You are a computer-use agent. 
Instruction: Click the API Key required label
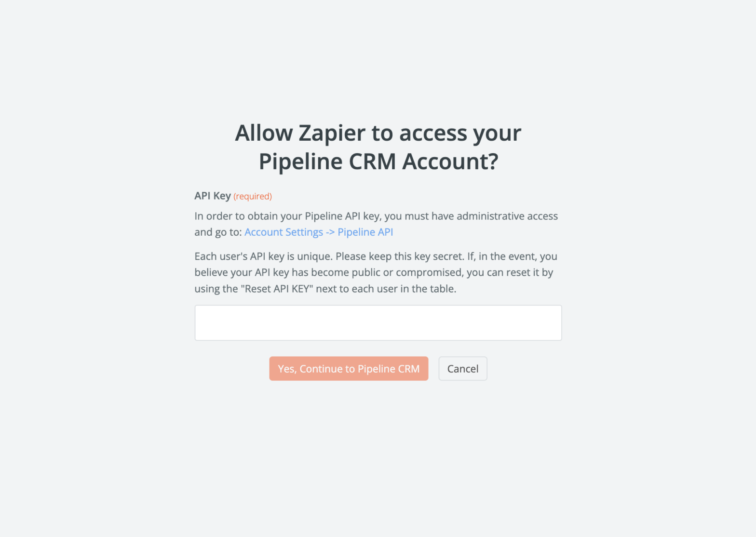[212, 196]
